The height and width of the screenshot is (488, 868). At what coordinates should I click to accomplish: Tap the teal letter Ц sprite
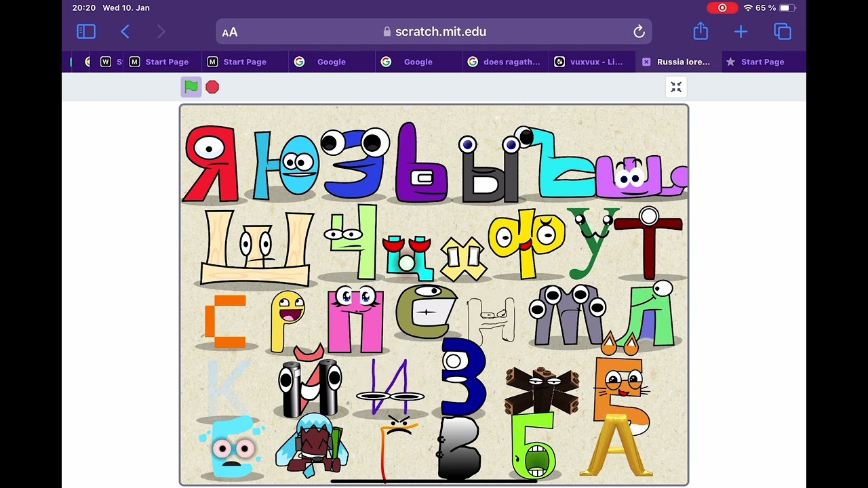[x=409, y=258]
